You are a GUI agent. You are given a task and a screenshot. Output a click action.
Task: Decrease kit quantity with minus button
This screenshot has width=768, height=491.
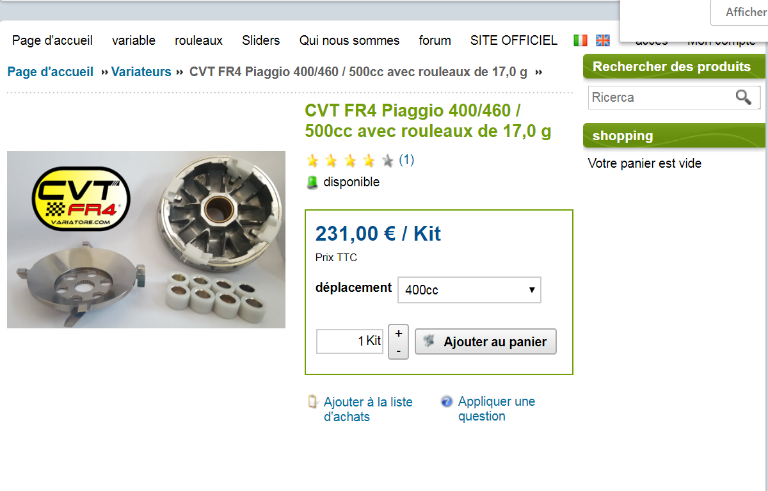point(399,351)
